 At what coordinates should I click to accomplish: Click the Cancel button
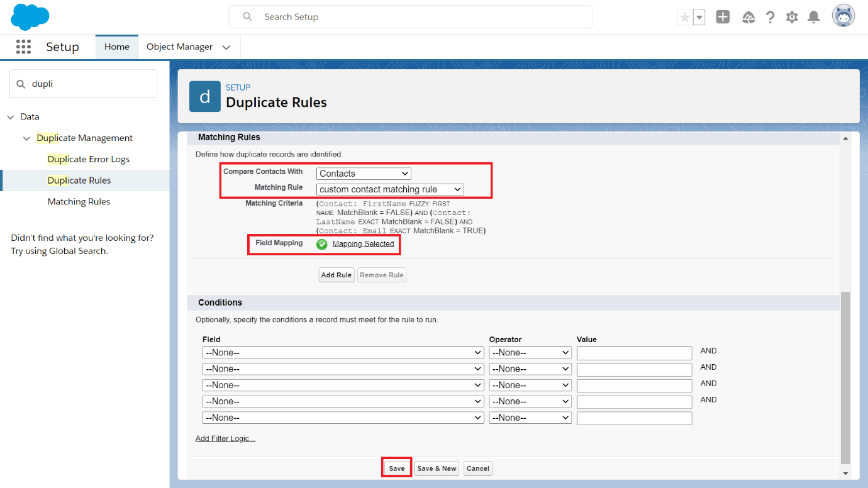tap(478, 469)
